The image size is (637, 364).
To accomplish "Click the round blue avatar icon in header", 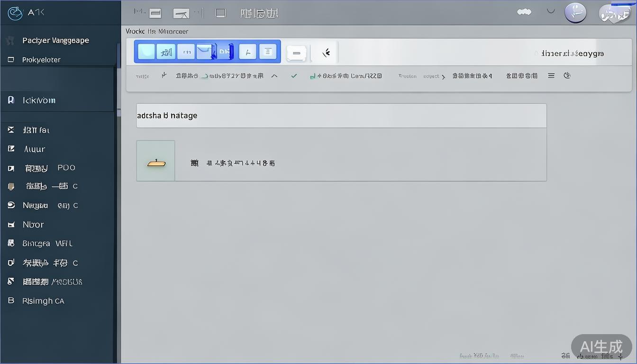I will (575, 13).
